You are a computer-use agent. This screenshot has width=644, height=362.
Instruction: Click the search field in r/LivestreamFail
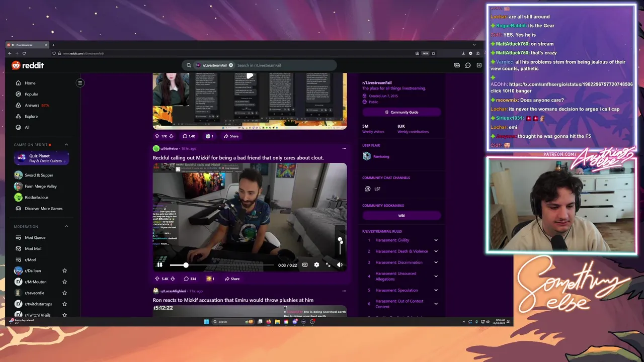(284, 65)
